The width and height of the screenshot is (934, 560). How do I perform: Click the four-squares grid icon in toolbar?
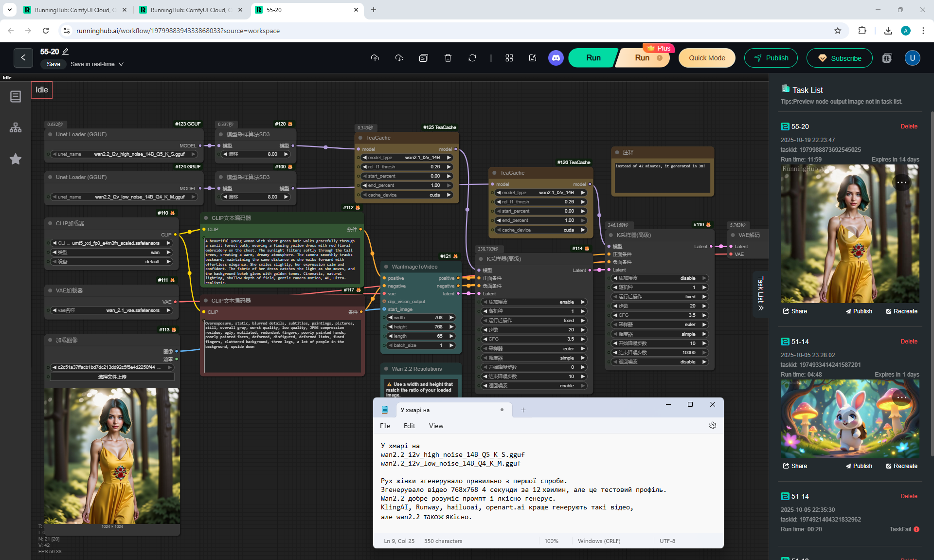(x=509, y=58)
